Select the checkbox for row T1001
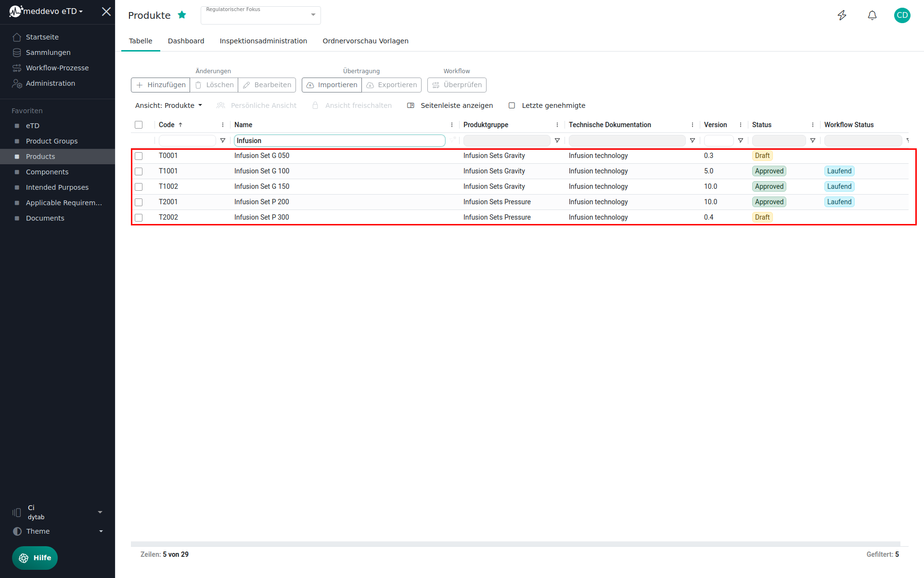The image size is (924, 578). (x=139, y=171)
